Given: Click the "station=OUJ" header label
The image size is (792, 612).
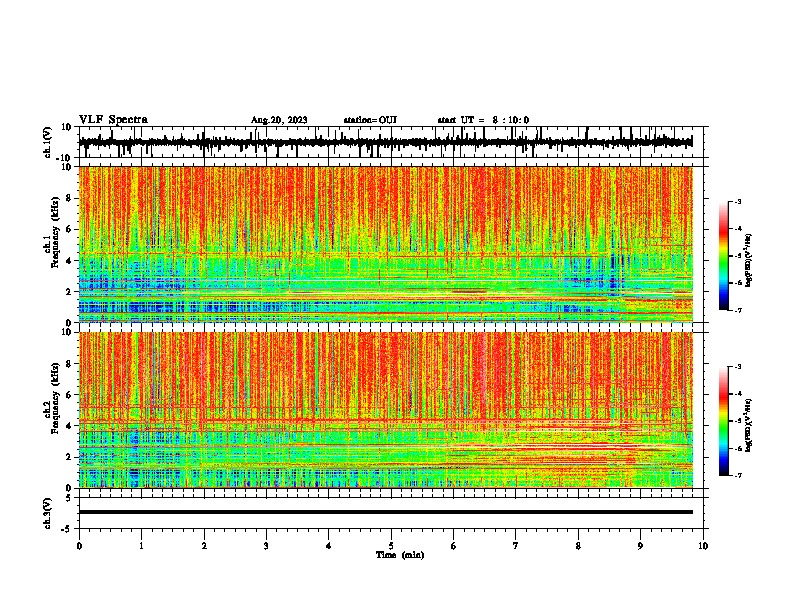Looking at the screenshot, I should [370, 120].
